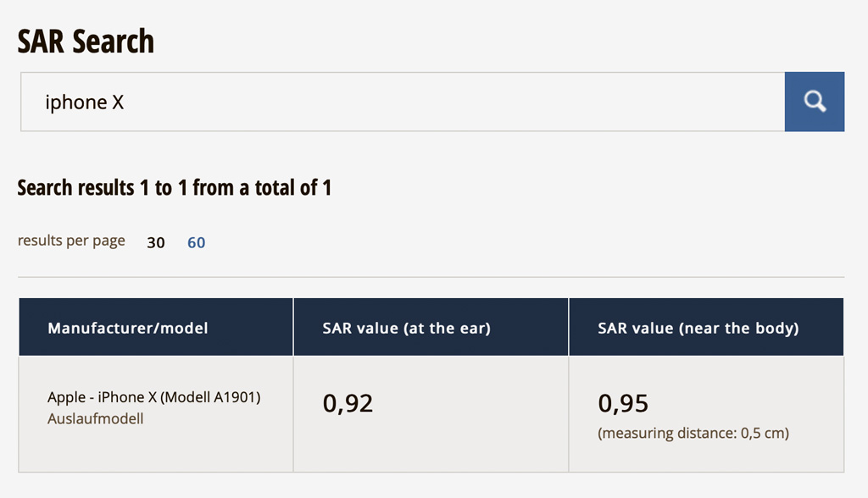Click the "SAR value (at the ear)" header
Screen dimensions: 868x498
406,328
